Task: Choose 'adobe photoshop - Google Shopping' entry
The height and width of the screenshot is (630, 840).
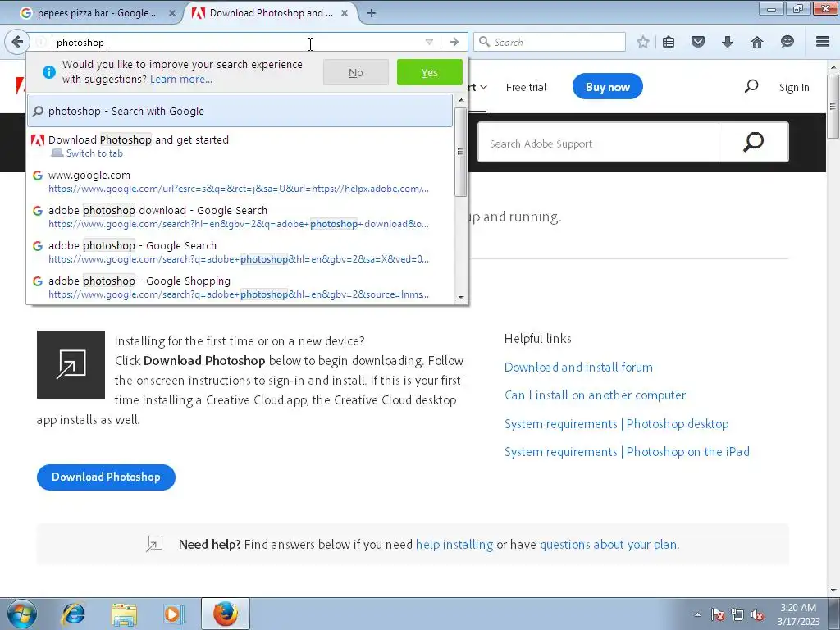Action: (240, 288)
